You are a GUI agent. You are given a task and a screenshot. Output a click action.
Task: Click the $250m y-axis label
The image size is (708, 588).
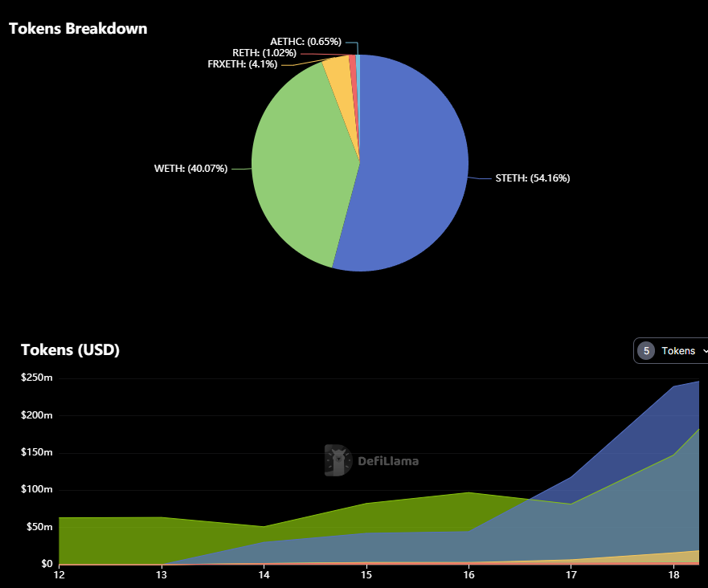click(x=37, y=378)
